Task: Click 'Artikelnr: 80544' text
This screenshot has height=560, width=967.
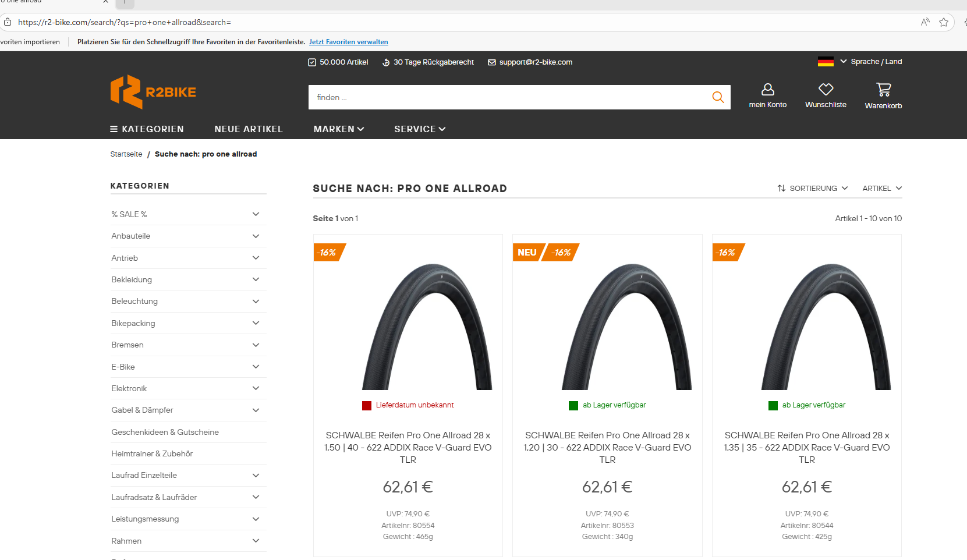Action: pyautogui.click(x=807, y=525)
